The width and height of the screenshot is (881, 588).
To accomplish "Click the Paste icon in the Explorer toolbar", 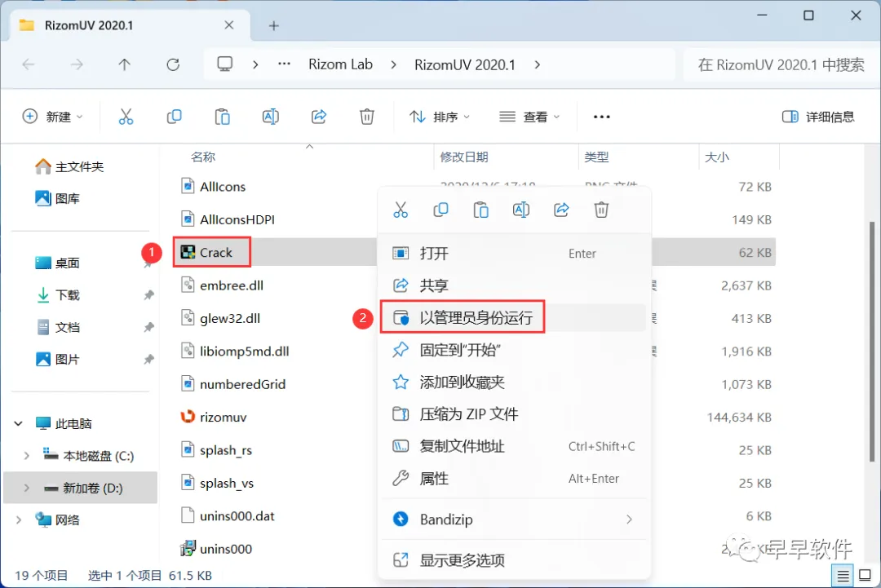I will pos(223,117).
